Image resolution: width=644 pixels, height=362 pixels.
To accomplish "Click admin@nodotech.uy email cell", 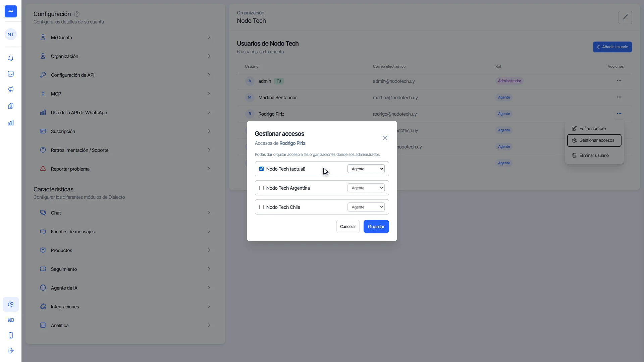I will pos(394,81).
